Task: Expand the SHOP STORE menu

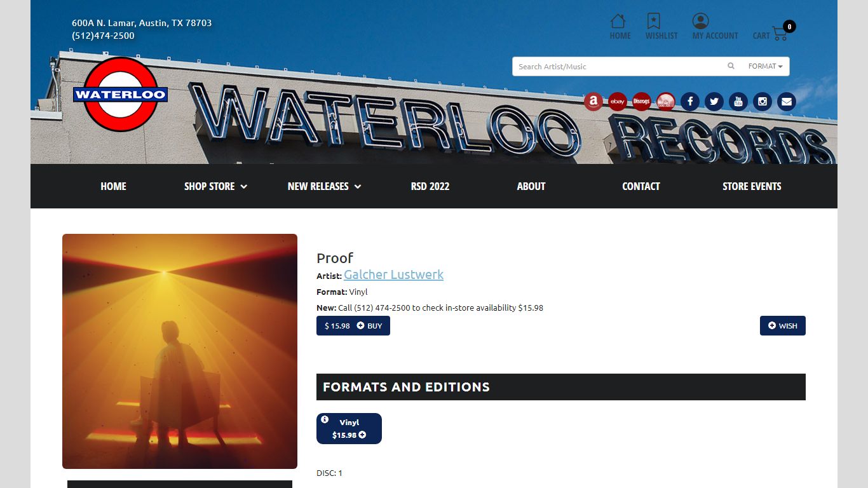Action: [215, 186]
